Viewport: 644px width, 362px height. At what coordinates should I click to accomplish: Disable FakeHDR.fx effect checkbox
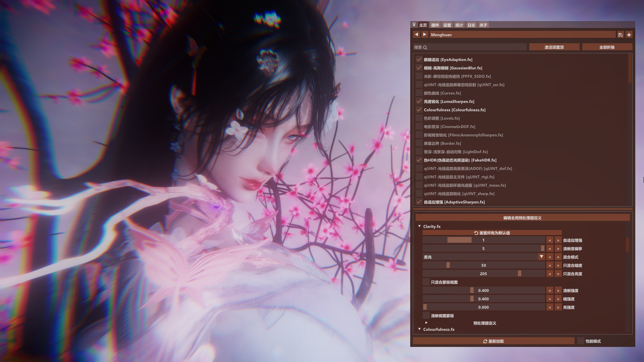coord(419,160)
